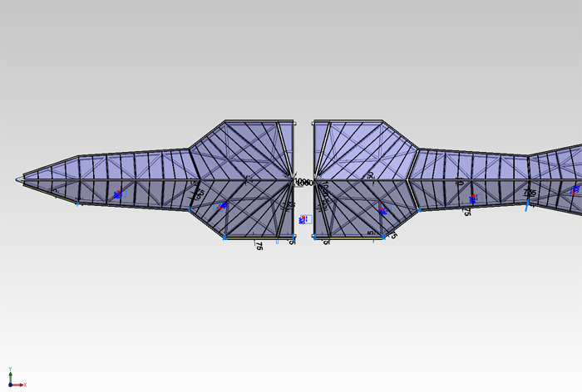Click the dimension label at right section joint

(x=529, y=193)
